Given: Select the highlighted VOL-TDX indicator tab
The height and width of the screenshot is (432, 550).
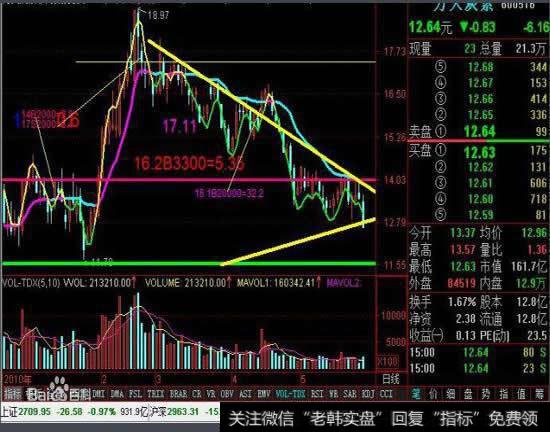Looking at the screenshot, I should click(x=290, y=394).
